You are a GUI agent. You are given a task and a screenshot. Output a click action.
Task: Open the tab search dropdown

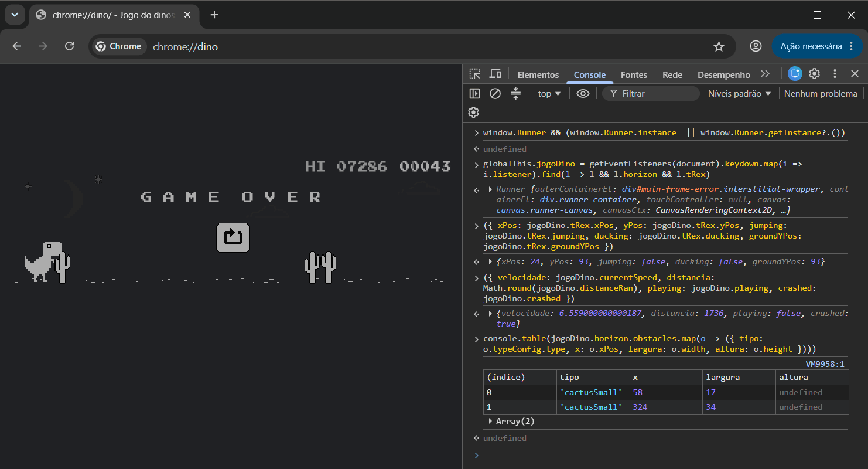point(15,15)
